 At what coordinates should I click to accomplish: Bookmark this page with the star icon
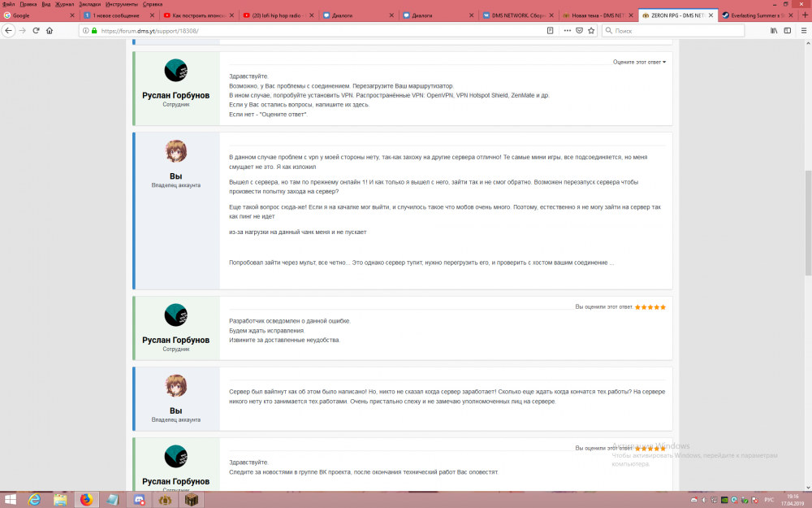(592, 30)
